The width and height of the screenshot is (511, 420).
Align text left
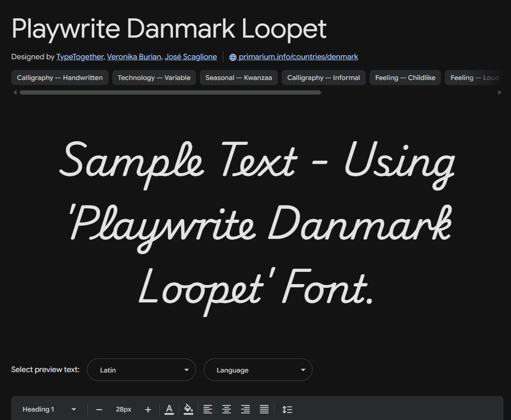click(208, 409)
